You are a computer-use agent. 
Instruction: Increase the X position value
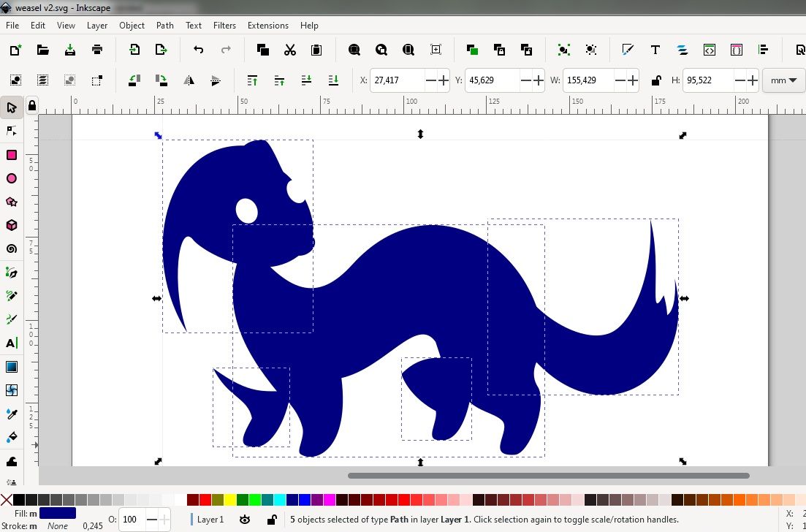[x=443, y=80]
